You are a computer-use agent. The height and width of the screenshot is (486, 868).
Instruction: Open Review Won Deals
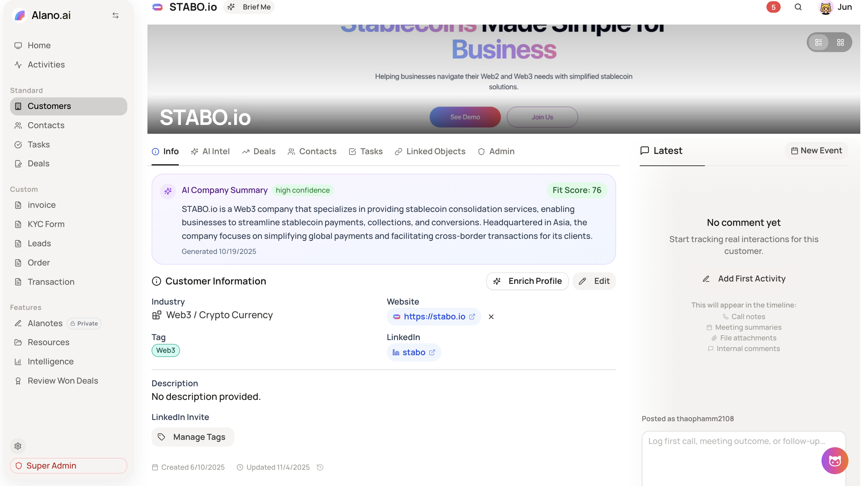(x=68, y=381)
